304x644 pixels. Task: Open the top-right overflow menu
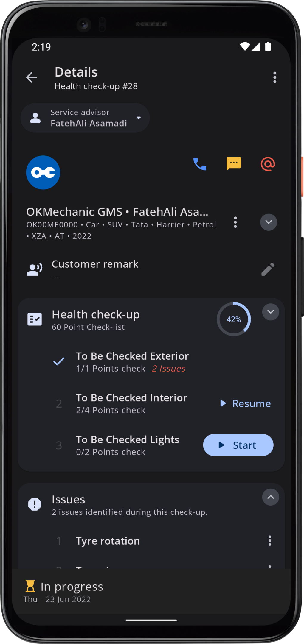click(x=274, y=77)
